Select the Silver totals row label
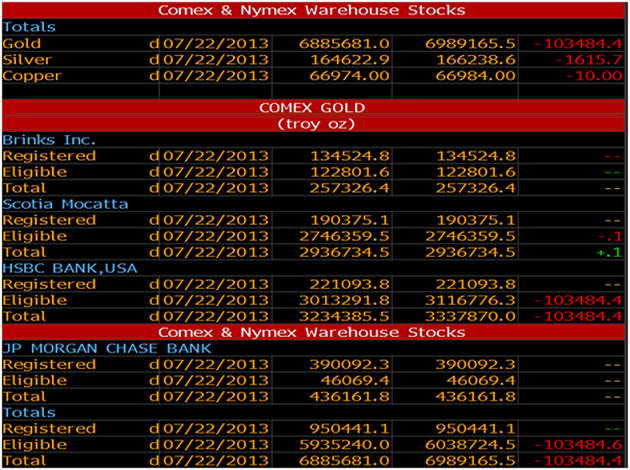630x470 pixels. click(27, 59)
